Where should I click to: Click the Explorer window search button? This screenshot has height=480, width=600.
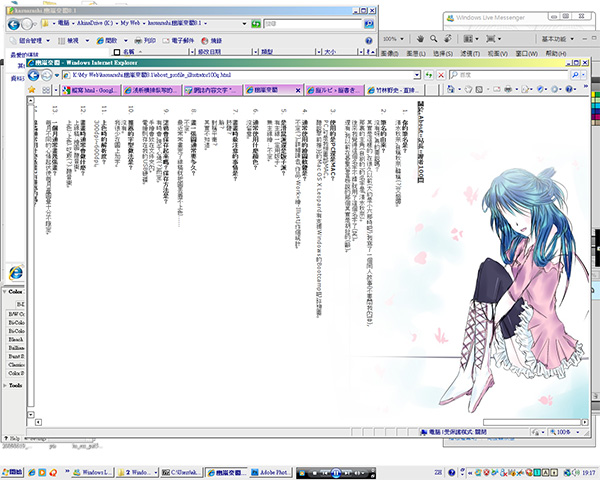[368, 24]
